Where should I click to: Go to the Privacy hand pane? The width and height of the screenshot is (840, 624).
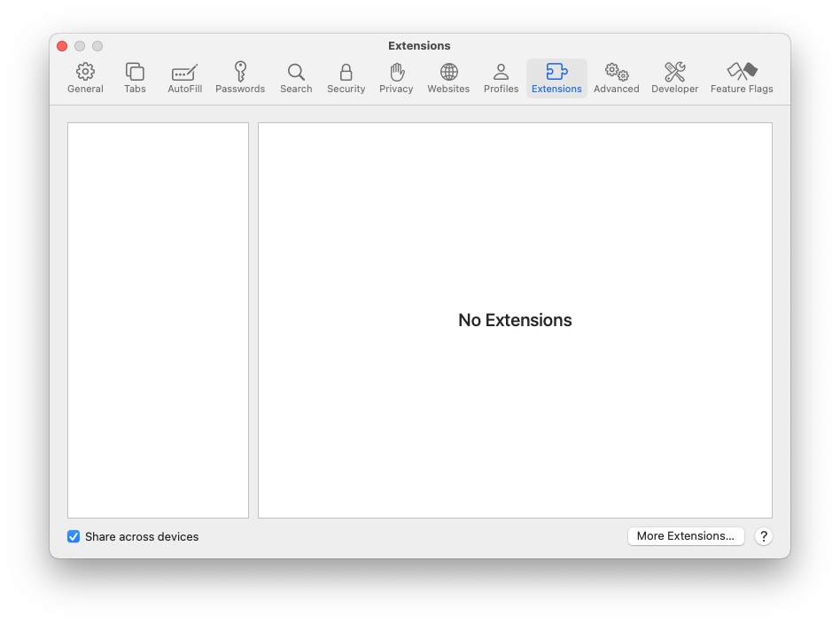coord(396,78)
